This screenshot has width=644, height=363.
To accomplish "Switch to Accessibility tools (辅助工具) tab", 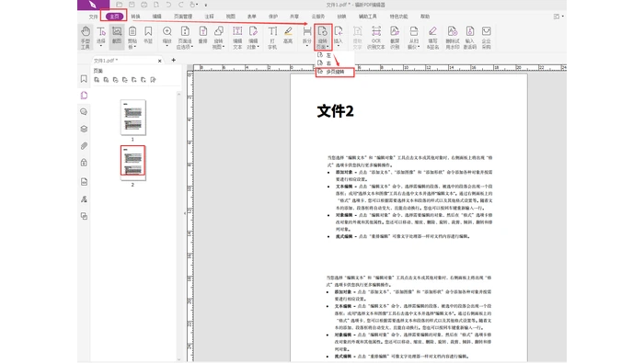I will pos(368,17).
